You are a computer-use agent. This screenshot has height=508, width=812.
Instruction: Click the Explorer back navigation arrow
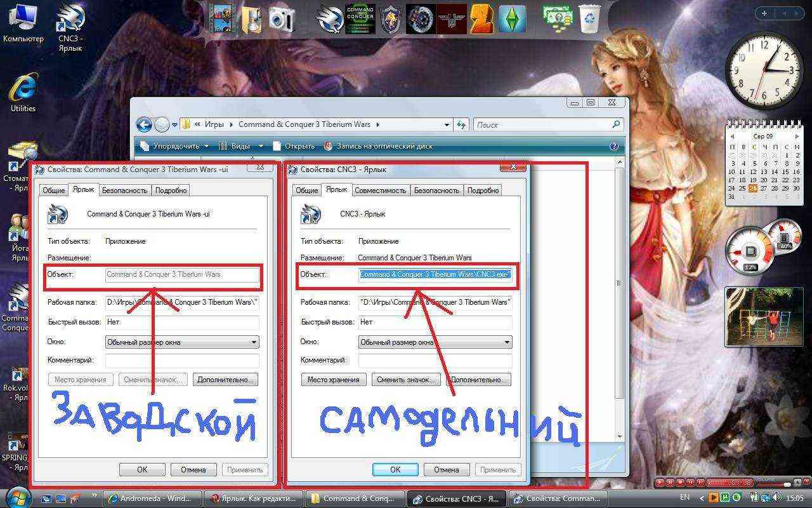tap(144, 125)
